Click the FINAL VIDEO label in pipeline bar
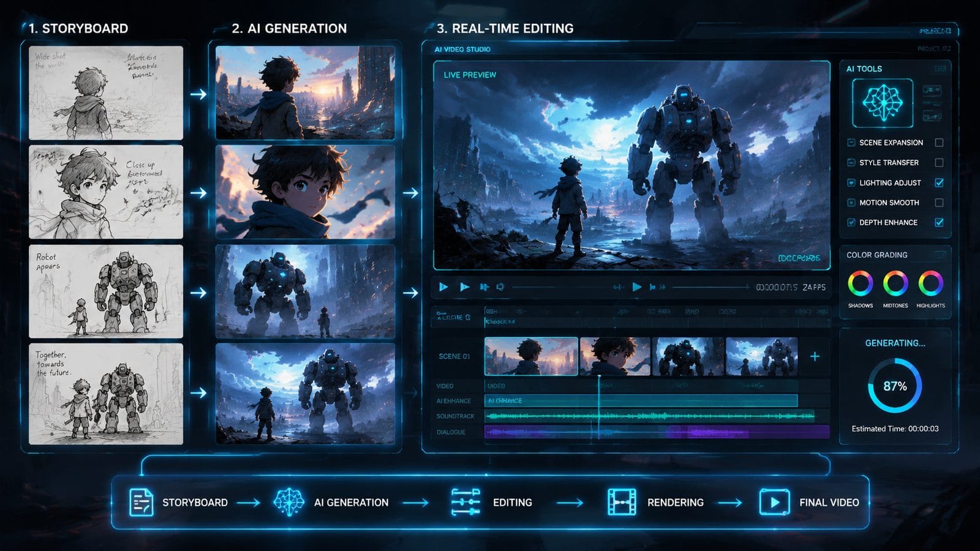 [829, 503]
